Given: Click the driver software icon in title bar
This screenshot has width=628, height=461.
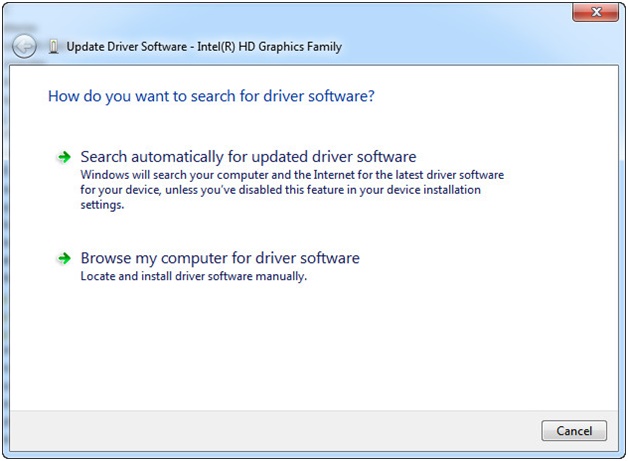Looking at the screenshot, I should (x=53, y=47).
